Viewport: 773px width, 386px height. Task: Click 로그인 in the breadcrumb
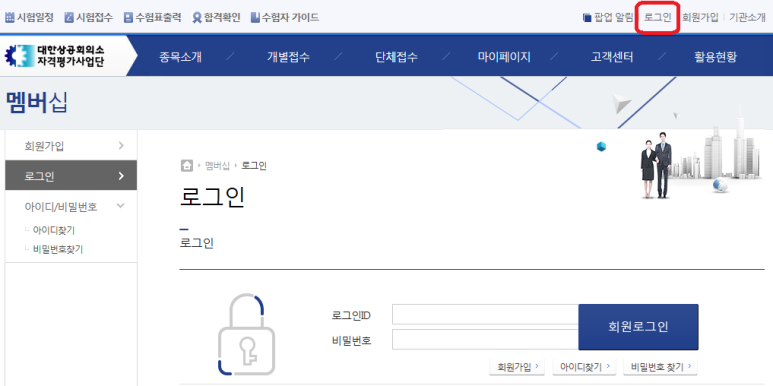(x=254, y=166)
